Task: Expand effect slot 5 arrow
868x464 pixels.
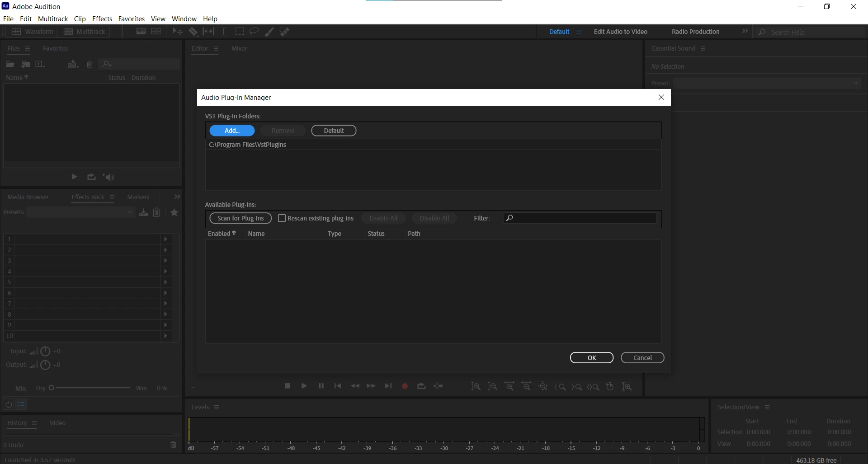Action: pos(165,282)
